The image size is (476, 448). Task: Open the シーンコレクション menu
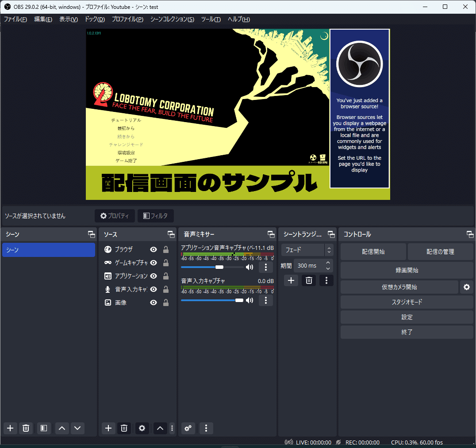pos(172,19)
